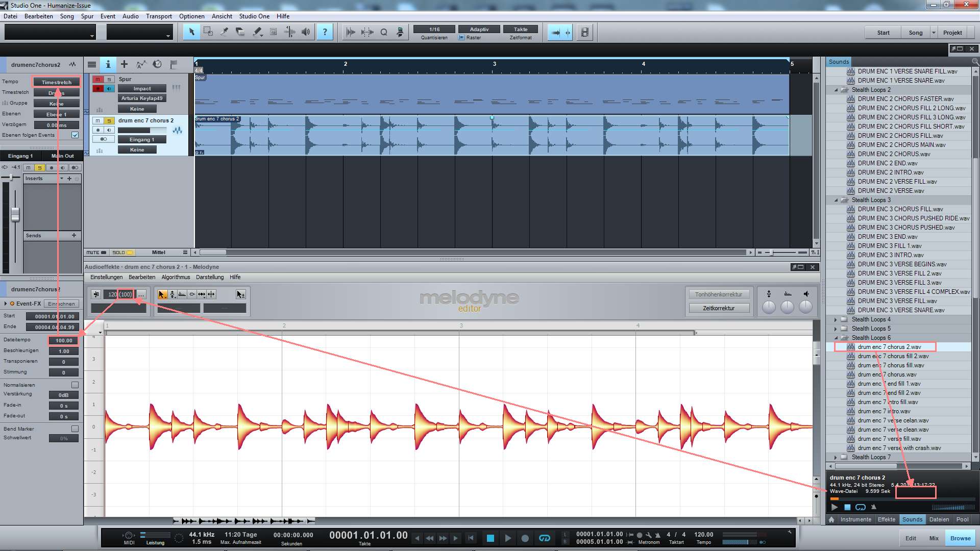Open the Tempo mode Timestretch dropdown
This screenshot has width=980, height=551.
[57, 82]
